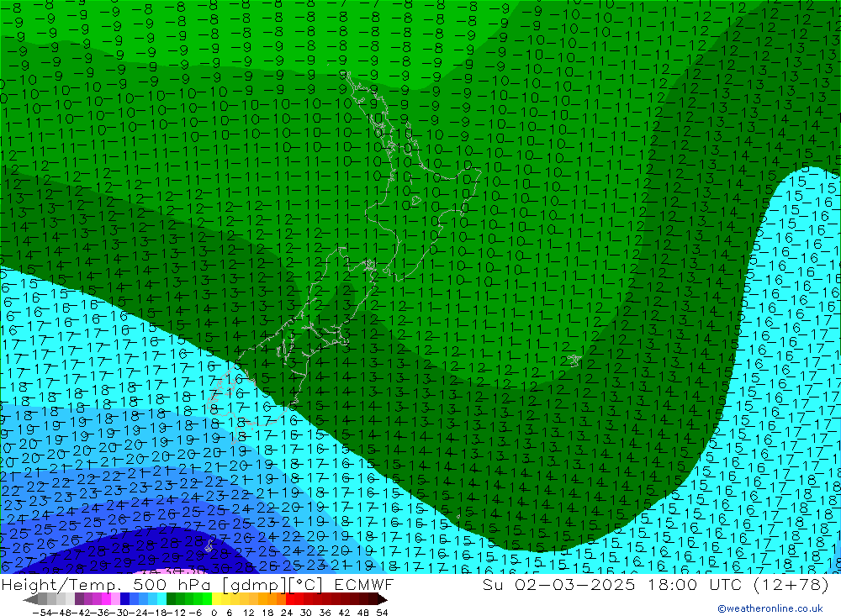Click the Chatham Islands outline on the map

click(574, 361)
